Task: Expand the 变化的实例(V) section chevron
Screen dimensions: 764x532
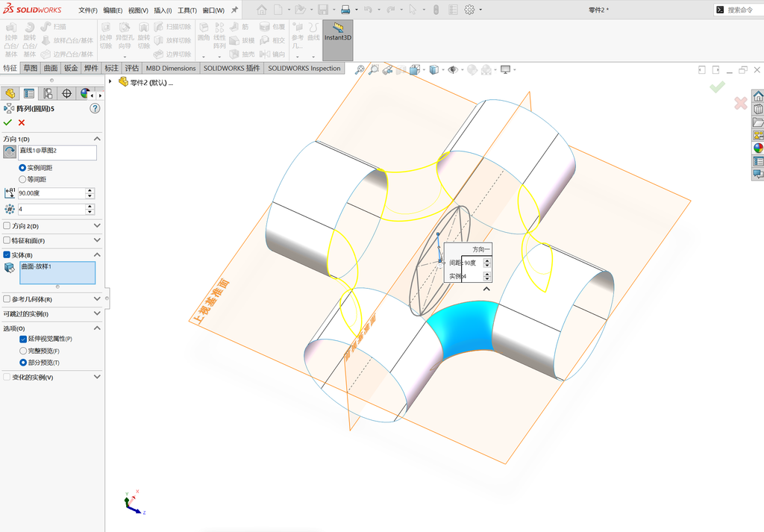Action: 97,377
